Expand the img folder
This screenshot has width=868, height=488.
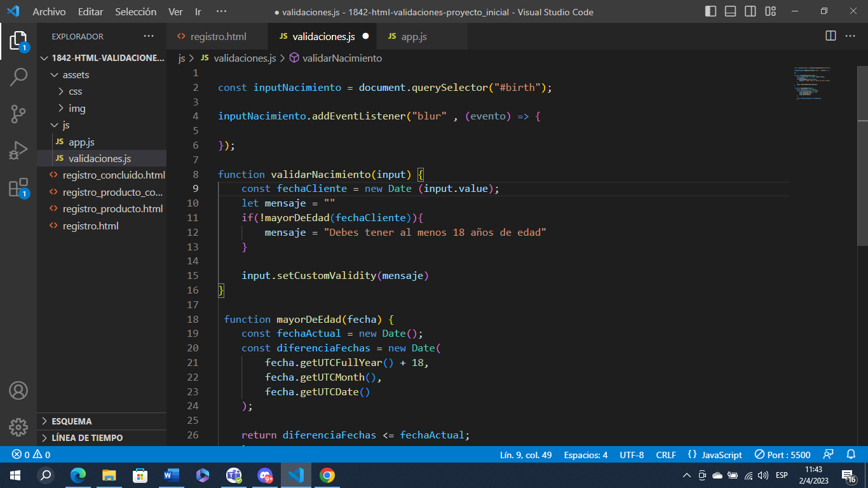102,108
